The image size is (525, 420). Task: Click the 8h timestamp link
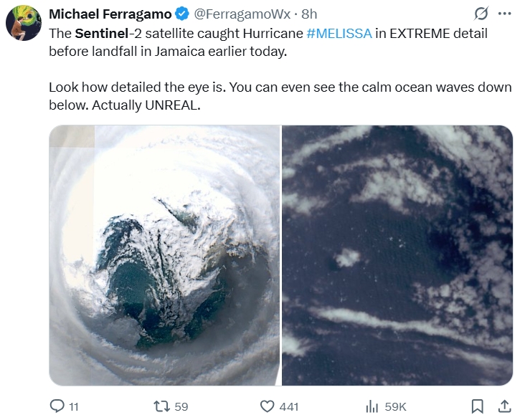point(308,14)
